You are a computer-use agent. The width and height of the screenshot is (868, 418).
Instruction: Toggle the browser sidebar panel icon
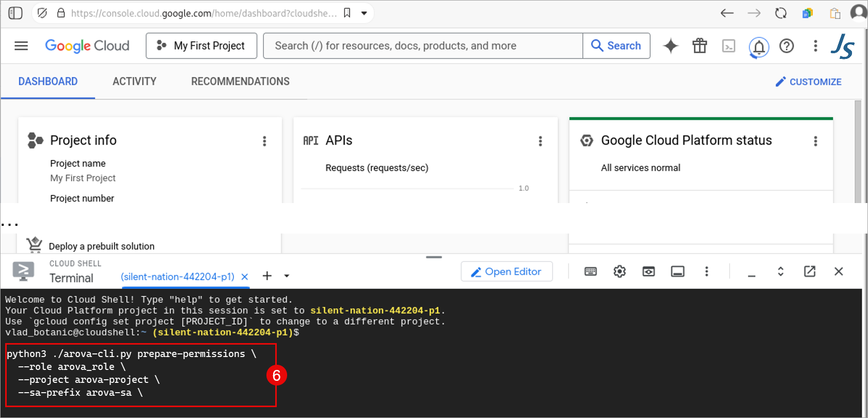(15, 13)
